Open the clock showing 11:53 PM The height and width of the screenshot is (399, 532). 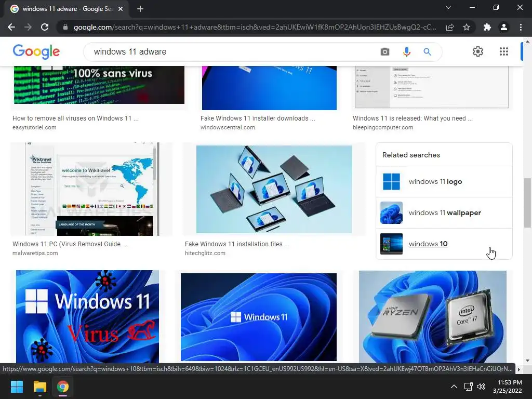click(x=508, y=387)
